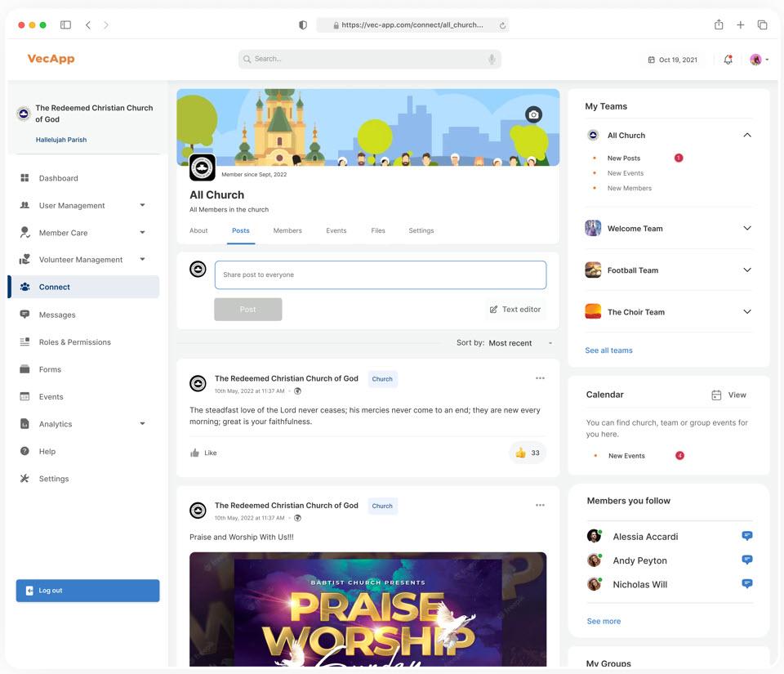Image resolution: width=784 pixels, height=674 pixels.
Task: Follow the See all teams link
Action: [x=608, y=350]
